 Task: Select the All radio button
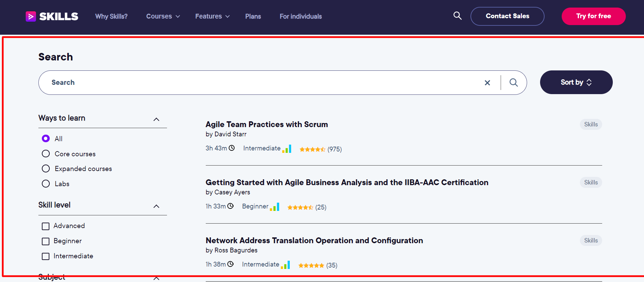pos(46,138)
